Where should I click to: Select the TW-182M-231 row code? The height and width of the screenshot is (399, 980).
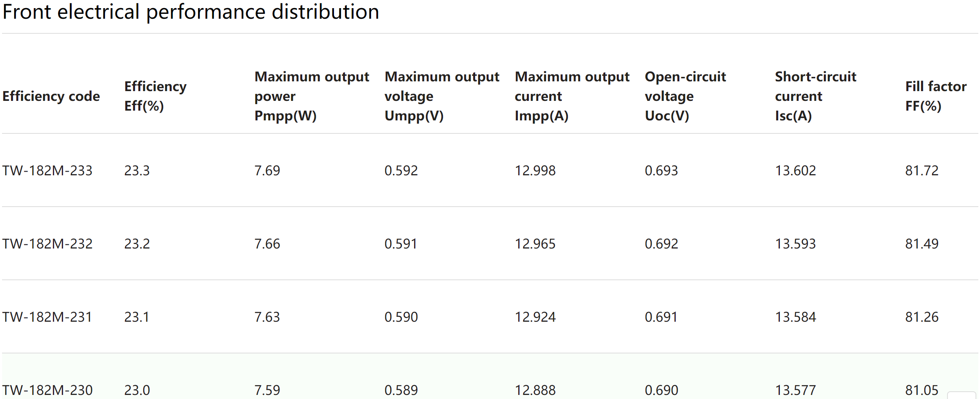[48, 317]
